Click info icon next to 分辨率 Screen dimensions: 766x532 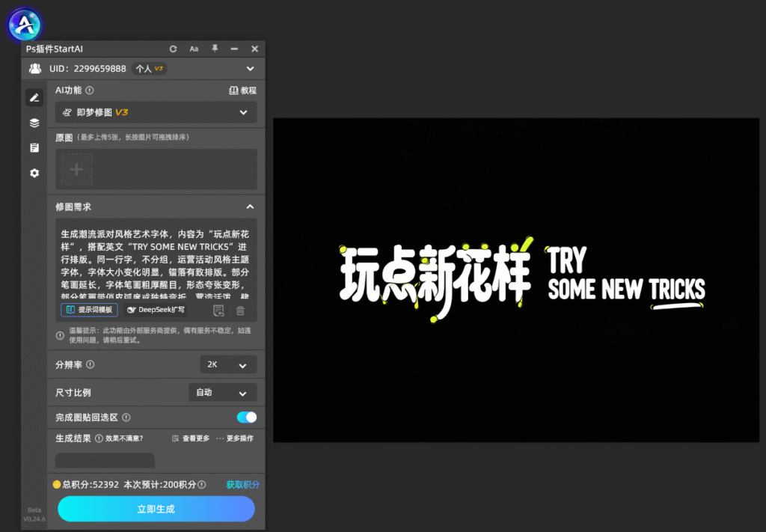click(x=91, y=364)
